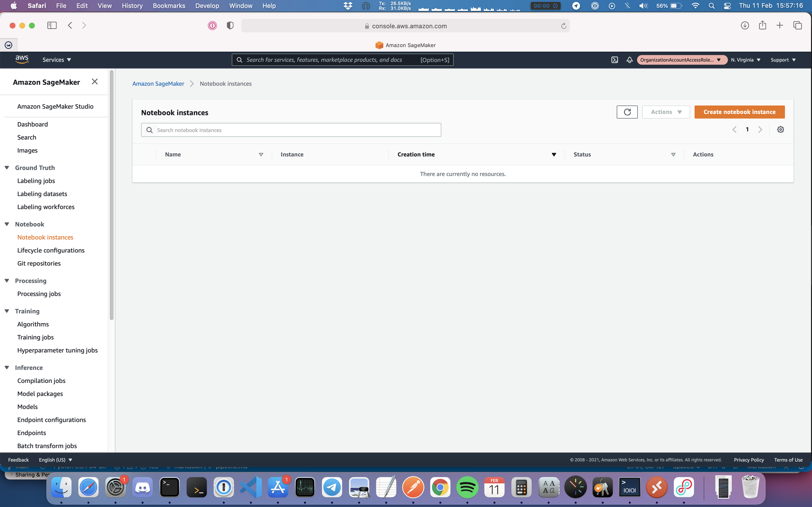Open Lifecycle configurations in sidebar
The image size is (812, 507).
51,251
